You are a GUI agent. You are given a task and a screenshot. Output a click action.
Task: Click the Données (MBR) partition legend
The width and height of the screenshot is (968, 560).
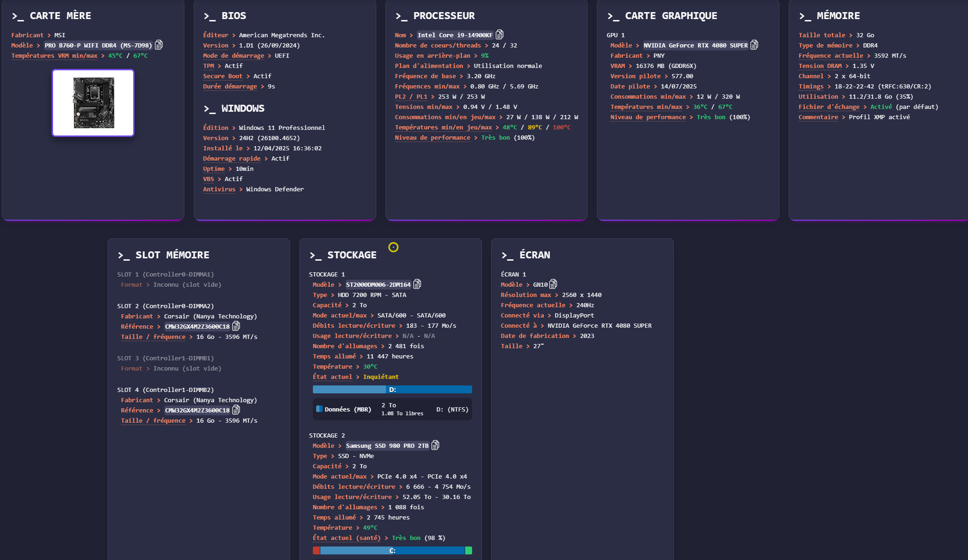347,410
